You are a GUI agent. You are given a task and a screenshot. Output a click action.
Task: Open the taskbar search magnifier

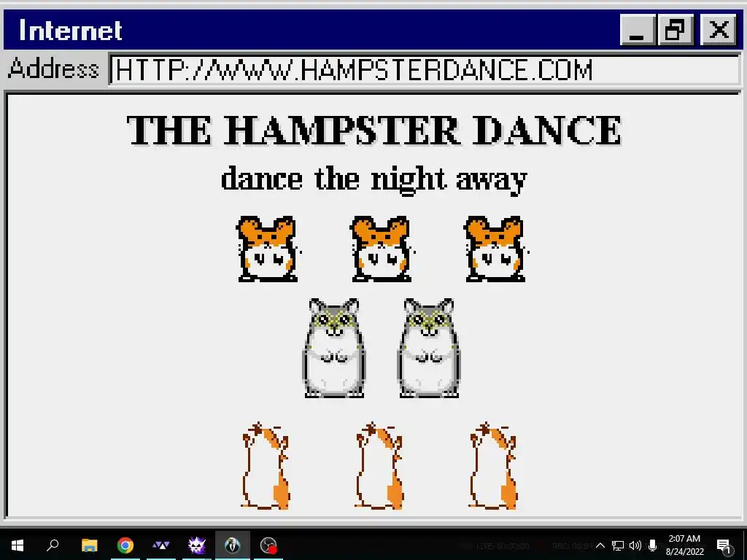pyautogui.click(x=53, y=545)
